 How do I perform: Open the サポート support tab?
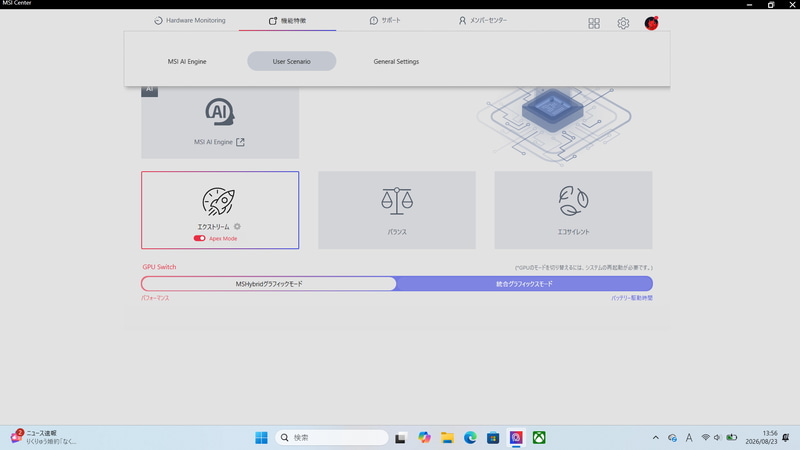pos(385,20)
